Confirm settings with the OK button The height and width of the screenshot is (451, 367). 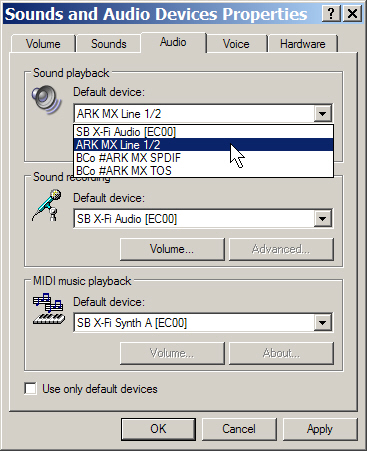click(x=158, y=429)
